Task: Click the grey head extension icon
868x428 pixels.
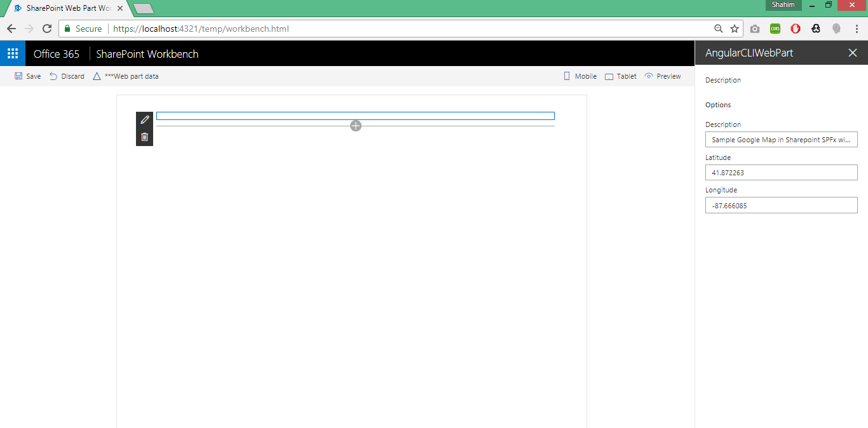Action: 836,29
